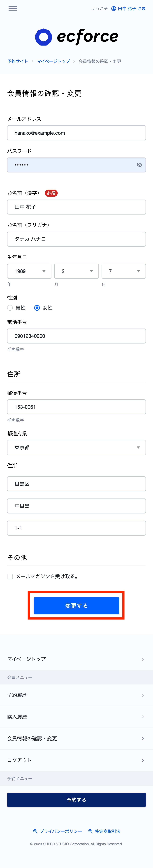Open the birth month dropdown
The height and width of the screenshot is (868, 153).
tap(76, 271)
